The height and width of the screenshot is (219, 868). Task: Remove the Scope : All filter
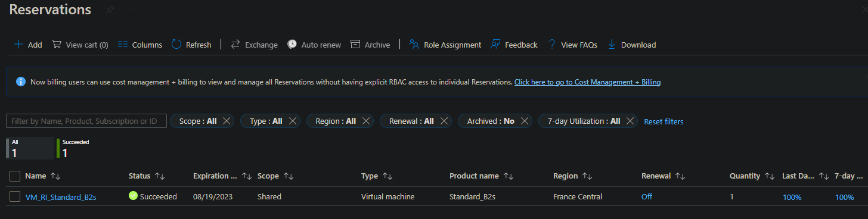[227, 121]
